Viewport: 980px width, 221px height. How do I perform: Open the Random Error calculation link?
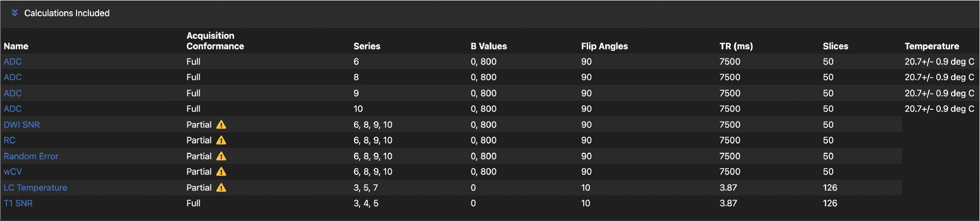pyautogui.click(x=31, y=156)
